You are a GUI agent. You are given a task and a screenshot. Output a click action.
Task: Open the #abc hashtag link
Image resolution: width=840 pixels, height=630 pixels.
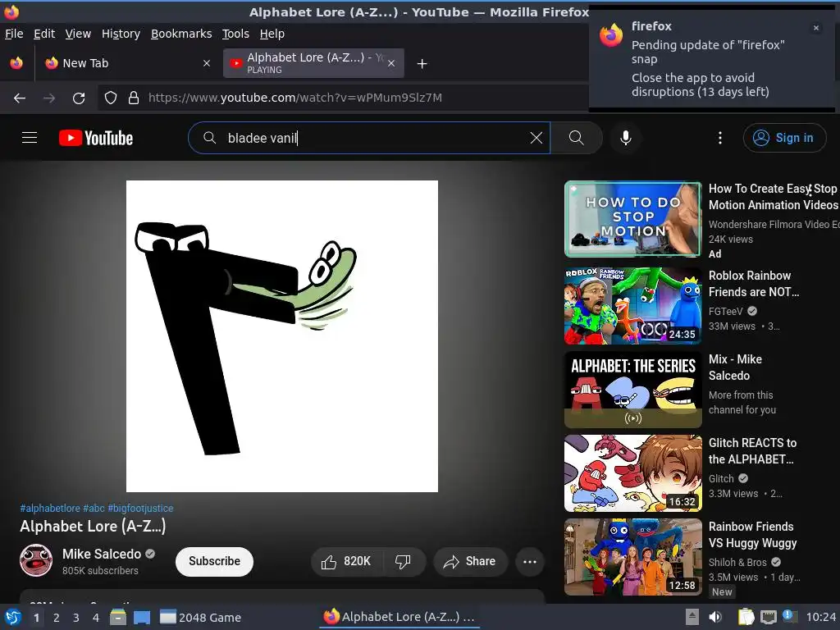[x=94, y=508]
